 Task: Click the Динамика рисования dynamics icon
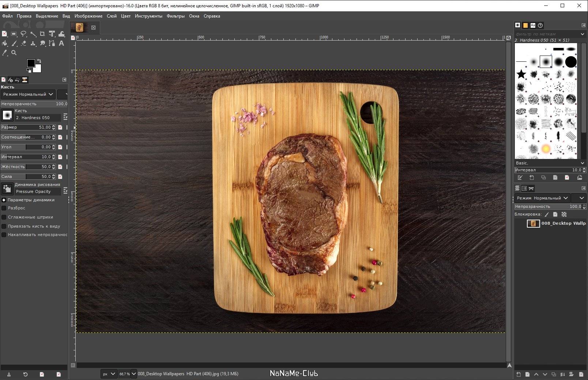7,189
